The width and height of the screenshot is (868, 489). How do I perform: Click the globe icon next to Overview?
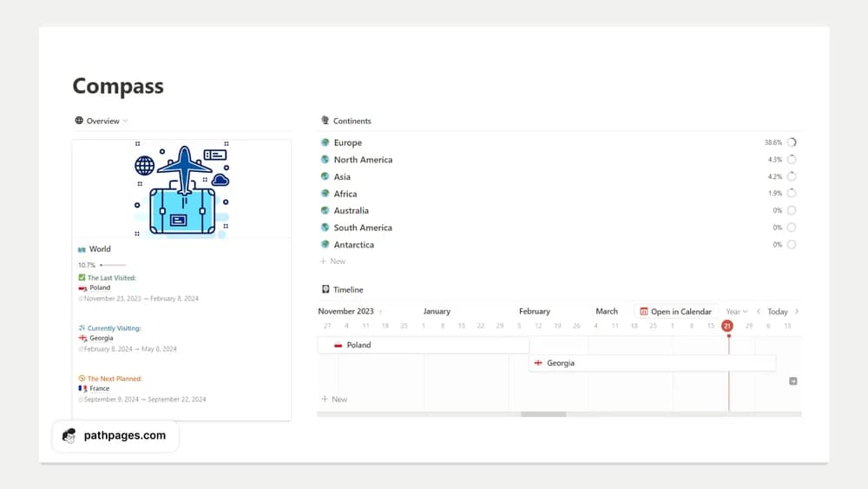tap(79, 120)
